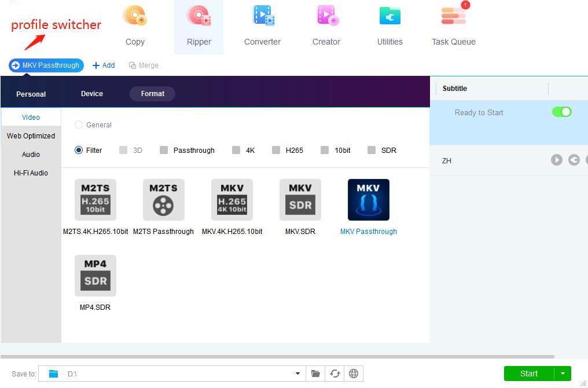Click the Subtitle column header
The image size is (588, 388).
454,89
